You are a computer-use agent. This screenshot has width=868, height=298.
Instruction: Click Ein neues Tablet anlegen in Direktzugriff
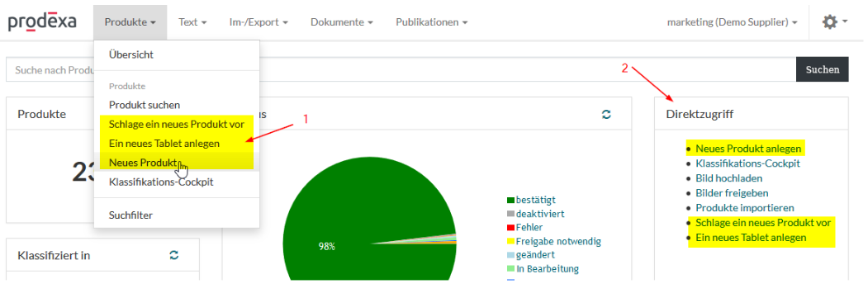pyautogui.click(x=752, y=238)
